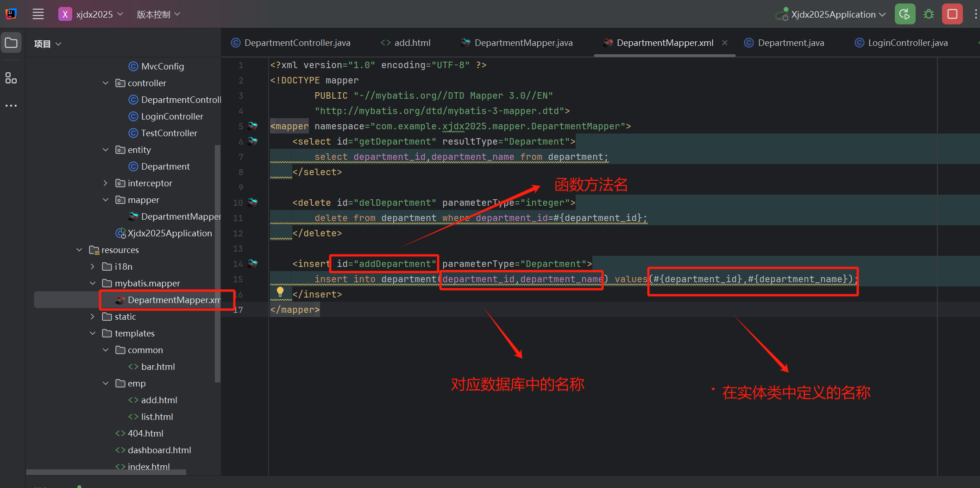Start debugging with the bug icon

click(x=929, y=14)
